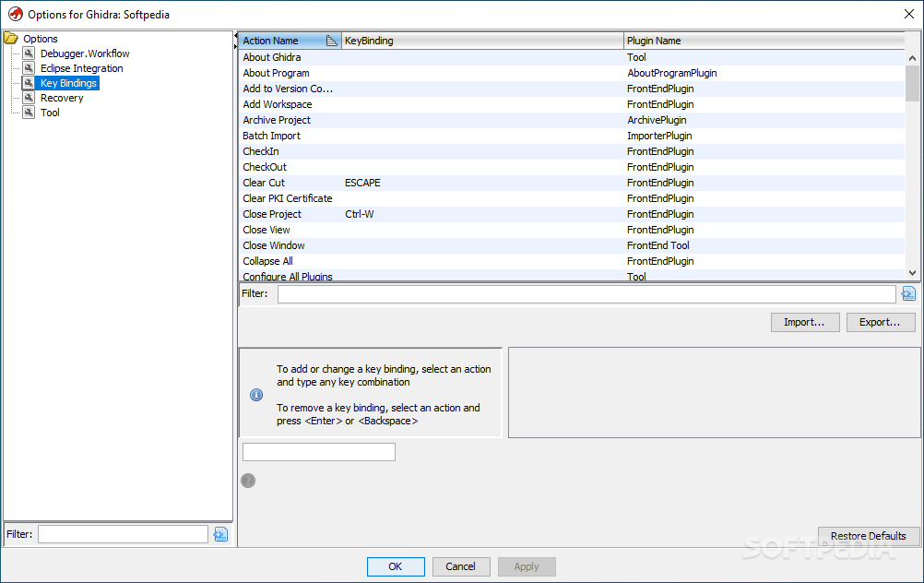This screenshot has height=583, width=924.
Task: Select Batch Import action row
Action: (572, 136)
